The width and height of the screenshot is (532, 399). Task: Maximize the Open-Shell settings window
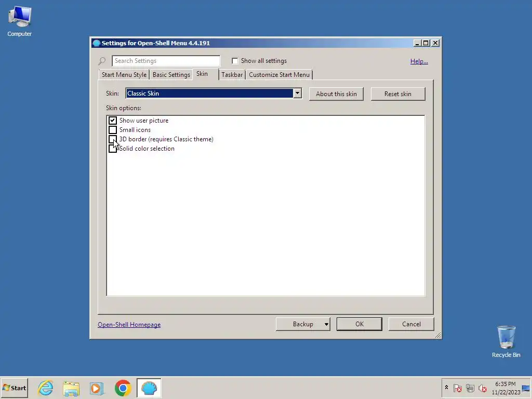pyautogui.click(x=426, y=43)
